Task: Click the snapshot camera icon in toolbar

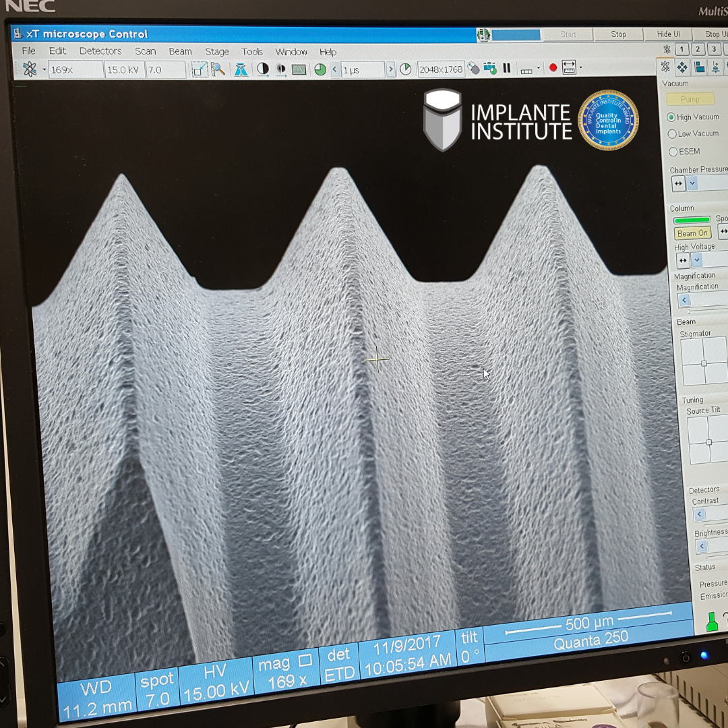Action: [490, 68]
